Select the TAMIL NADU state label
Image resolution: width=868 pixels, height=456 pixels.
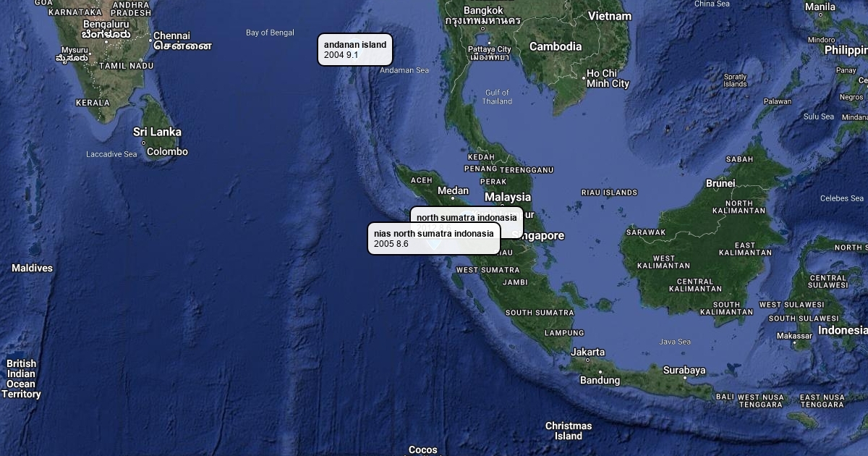(127, 66)
